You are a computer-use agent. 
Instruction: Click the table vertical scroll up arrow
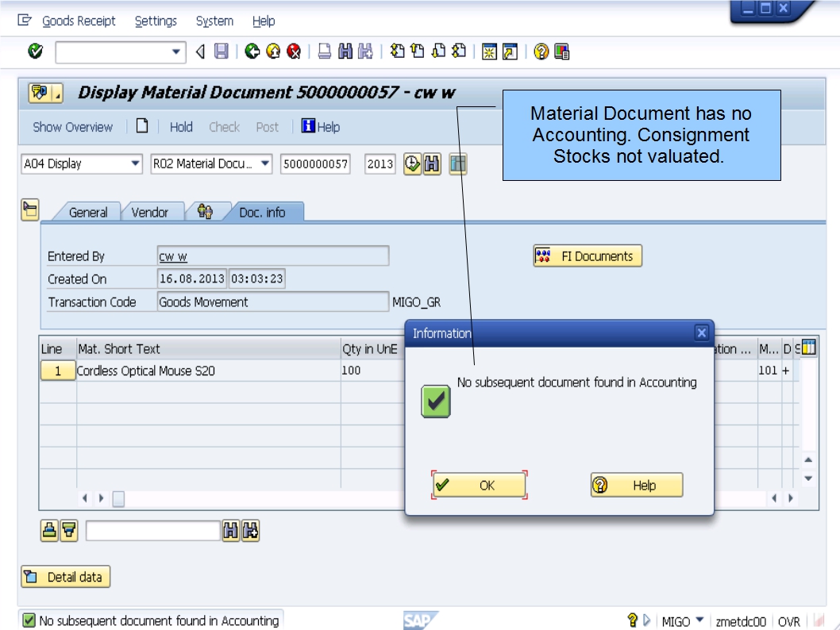pos(808,459)
